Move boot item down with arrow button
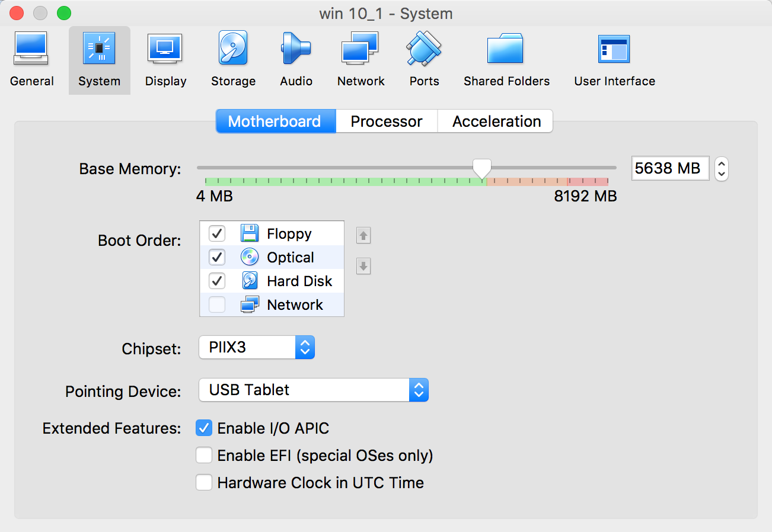Image resolution: width=772 pixels, height=532 pixels. click(x=363, y=267)
